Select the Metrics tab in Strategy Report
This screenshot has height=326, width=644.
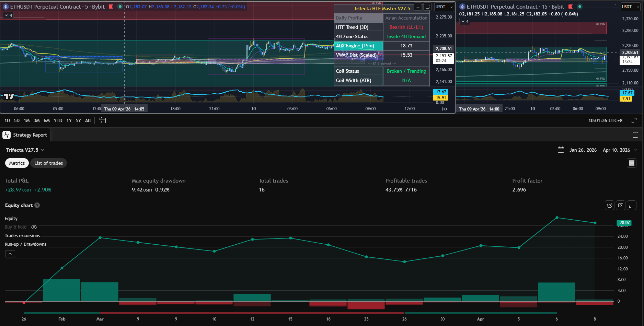click(x=16, y=163)
